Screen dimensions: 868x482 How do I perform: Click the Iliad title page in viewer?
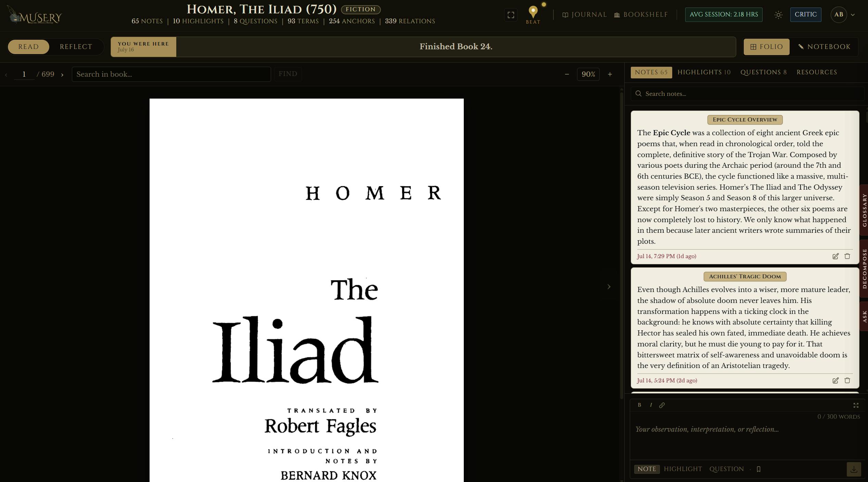click(x=306, y=290)
